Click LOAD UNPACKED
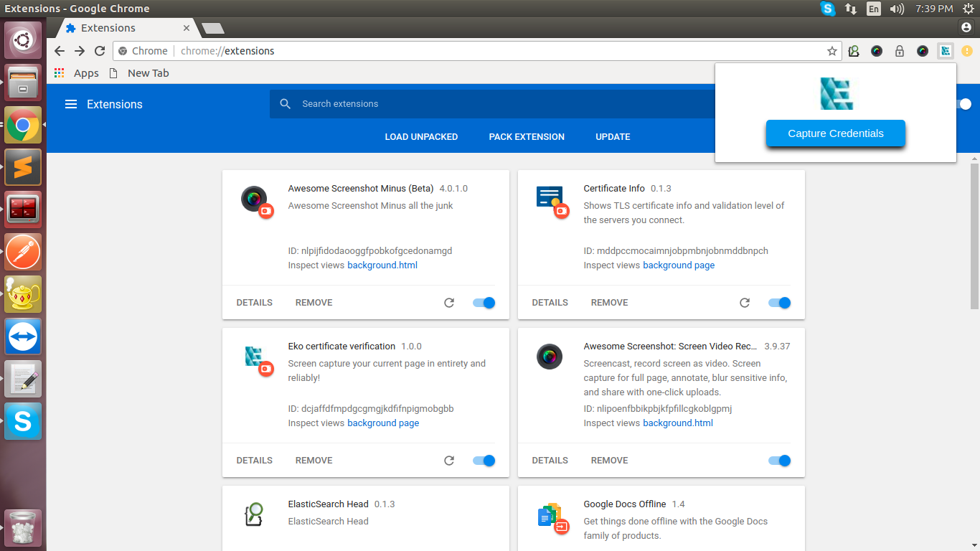Viewport: 980px width, 551px height. (421, 137)
